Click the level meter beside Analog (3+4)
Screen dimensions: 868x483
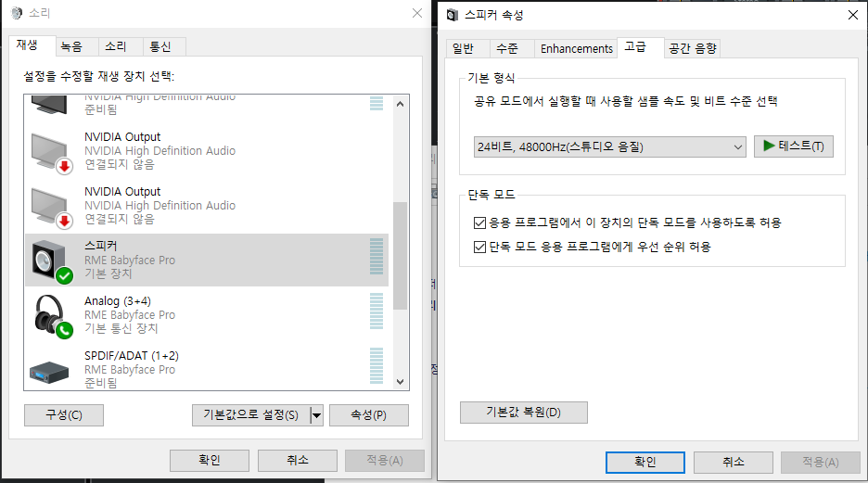tap(377, 311)
